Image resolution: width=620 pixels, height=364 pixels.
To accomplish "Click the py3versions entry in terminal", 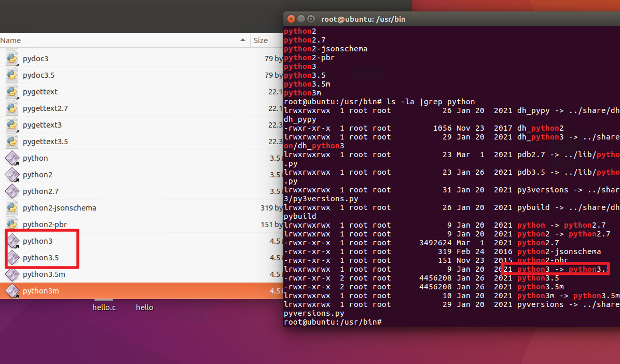I will 543,190.
